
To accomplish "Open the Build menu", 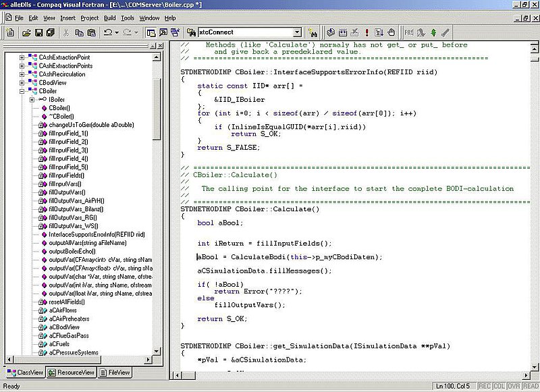I will pos(109,18).
